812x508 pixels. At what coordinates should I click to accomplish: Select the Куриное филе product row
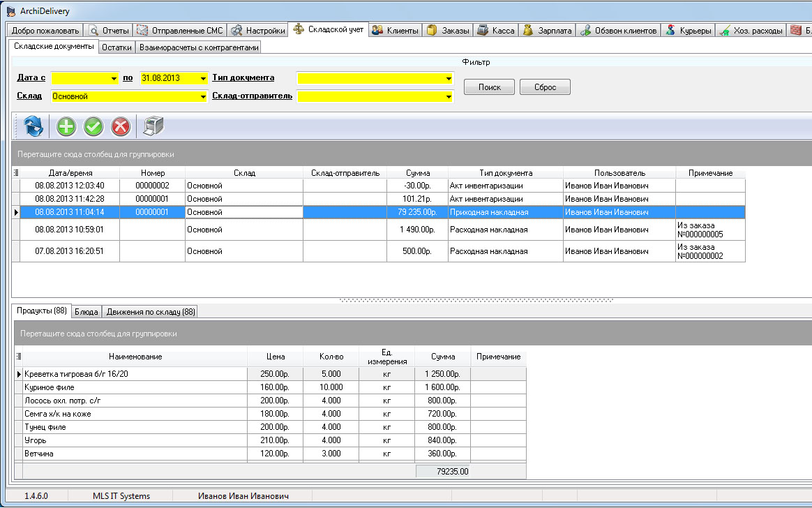[135, 387]
